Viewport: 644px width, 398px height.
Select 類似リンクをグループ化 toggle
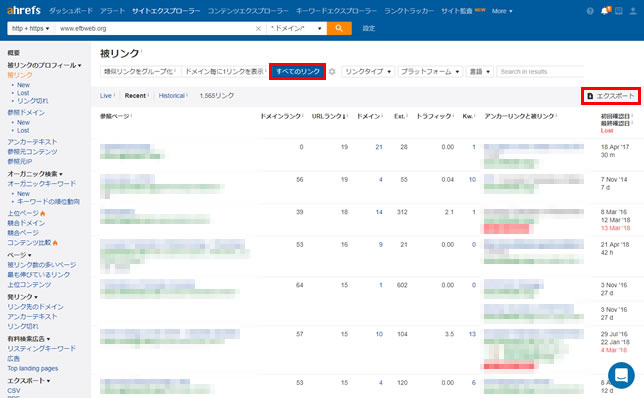(x=140, y=71)
